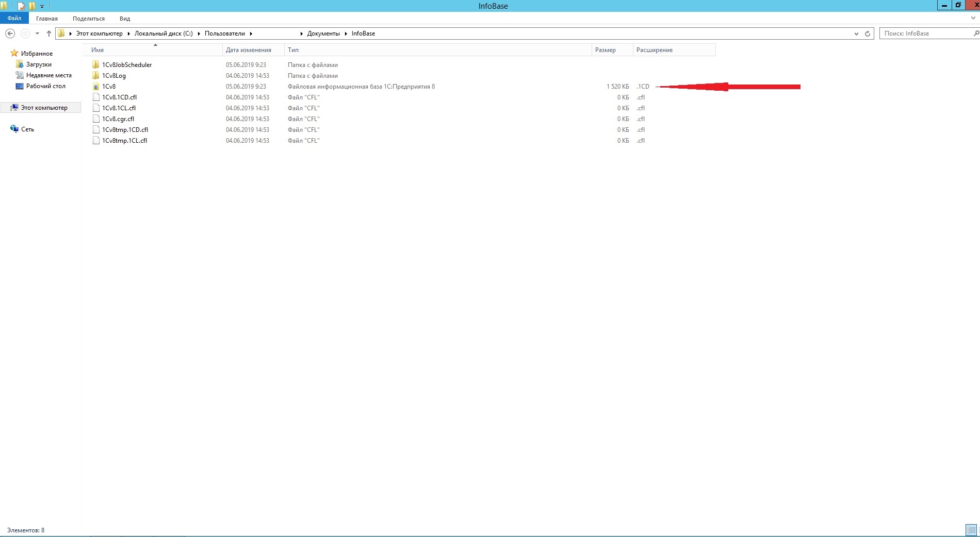Click the address bar folder icon
Screen dimensions: 980x537
pos(61,33)
